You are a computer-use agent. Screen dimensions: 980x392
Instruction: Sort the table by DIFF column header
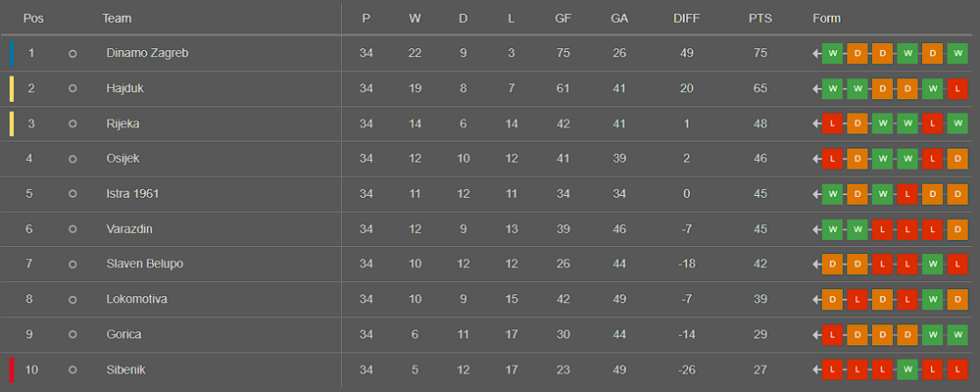point(687,19)
